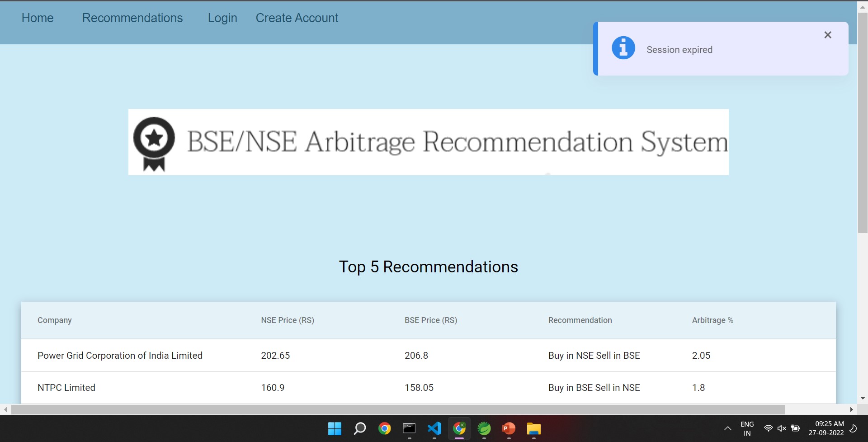868x442 pixels.
Task: Open the ENG IN language switcher
Action: coord(747,428)
